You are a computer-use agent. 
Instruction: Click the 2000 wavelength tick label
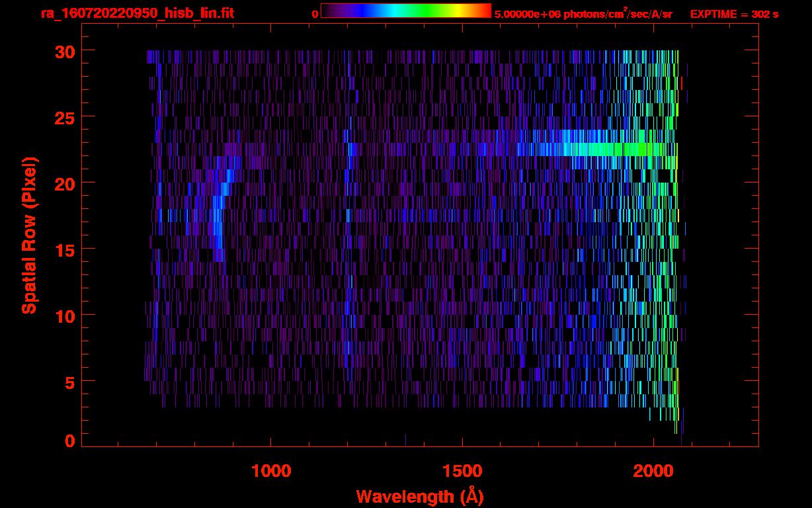(653, 471)
